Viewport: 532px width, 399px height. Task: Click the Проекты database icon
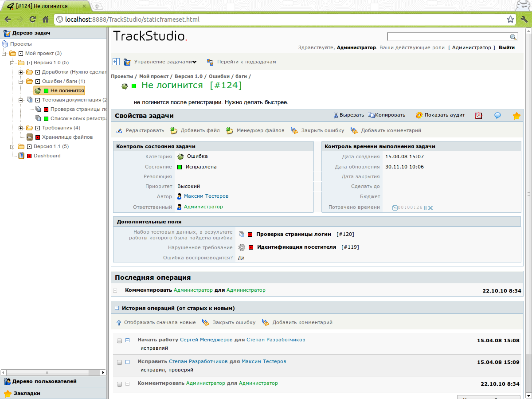(5, 44)
